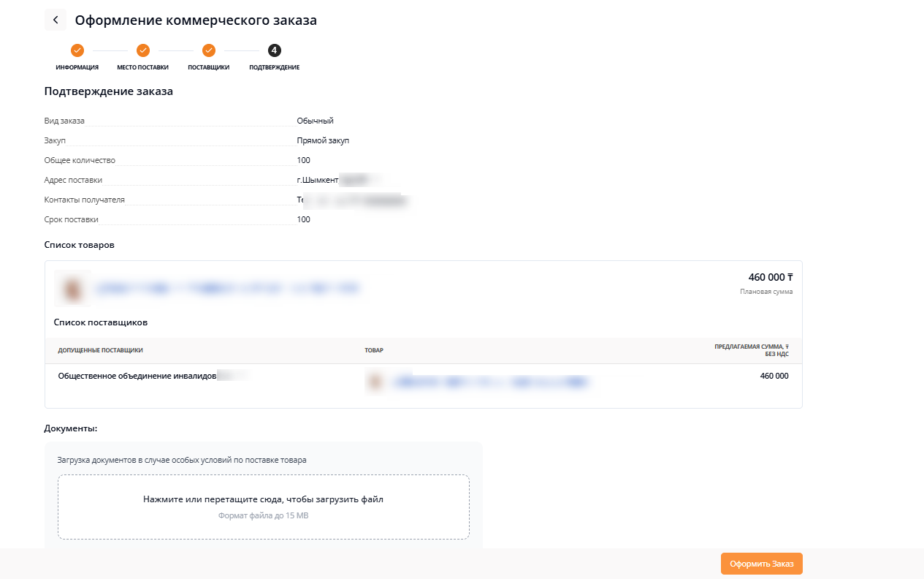Click the 460 000 ₸ planned sum
The height and width of the screenshot is (579, 924).
770,278
